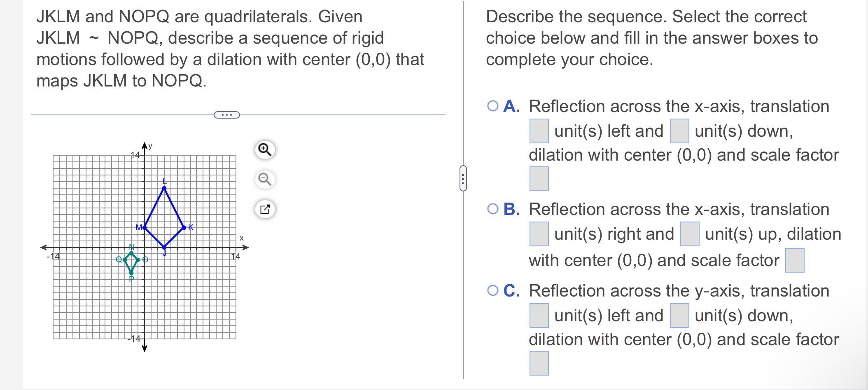Click units down box in choice C
The image size is (868, 390).
click(x=679, y=315)
